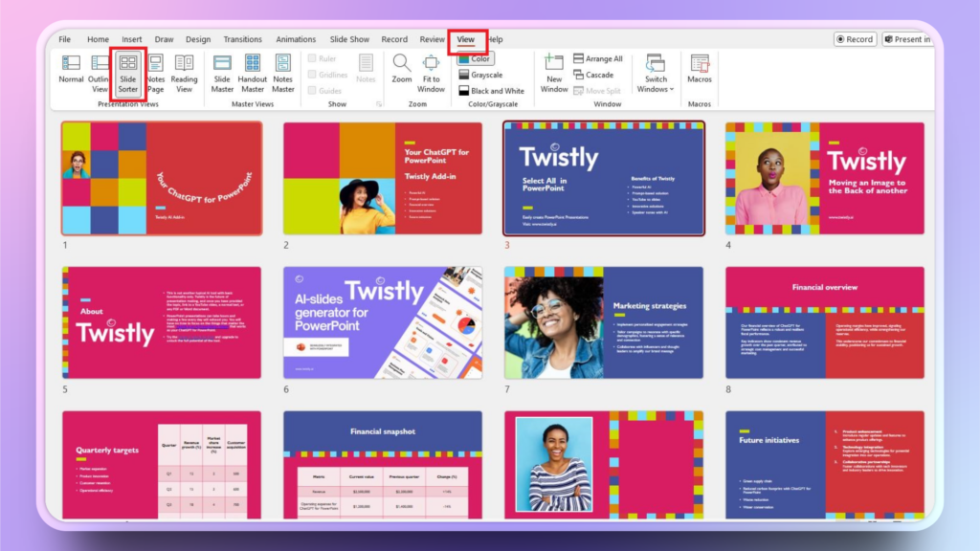Open a New Window
Screen dimensions: 980x551
pyautogui.click(x=554, y=74)
